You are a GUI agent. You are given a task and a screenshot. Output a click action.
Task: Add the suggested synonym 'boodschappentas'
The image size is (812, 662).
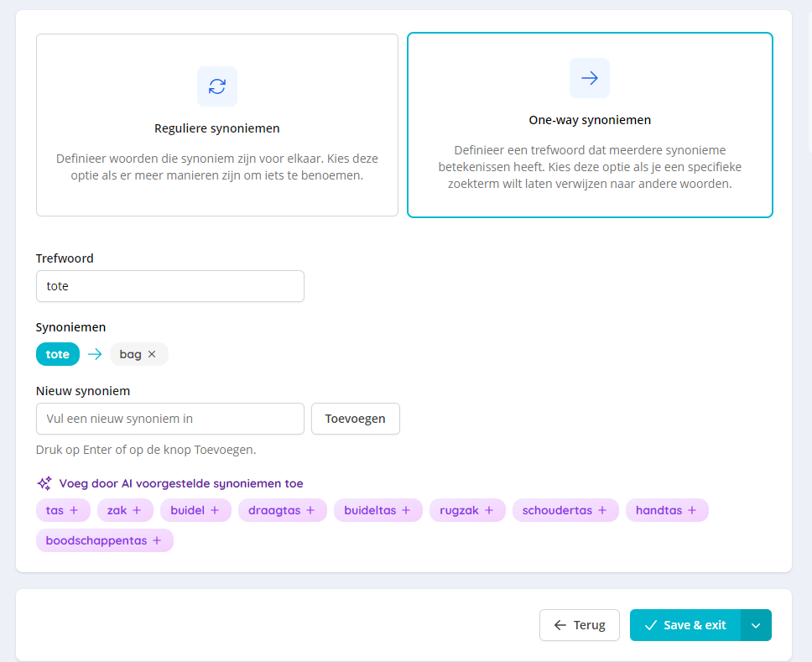(105, 540)
